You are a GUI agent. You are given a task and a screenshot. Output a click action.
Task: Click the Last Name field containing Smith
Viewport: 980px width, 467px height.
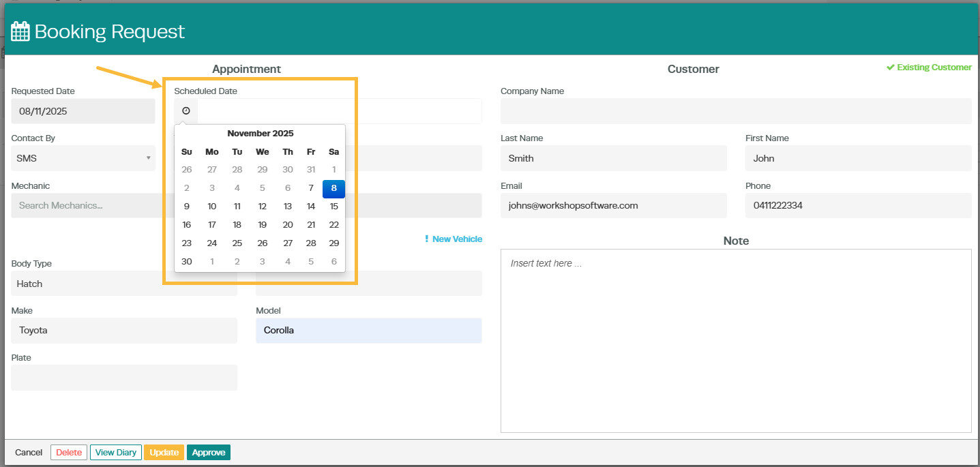pyautogui.click(x=614, y=158)
